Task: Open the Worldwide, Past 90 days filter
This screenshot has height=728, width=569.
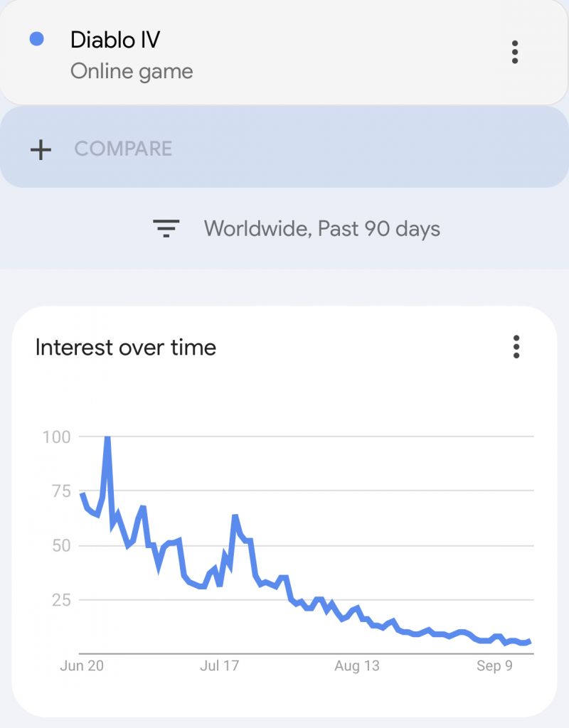Action: click(321, 229)
